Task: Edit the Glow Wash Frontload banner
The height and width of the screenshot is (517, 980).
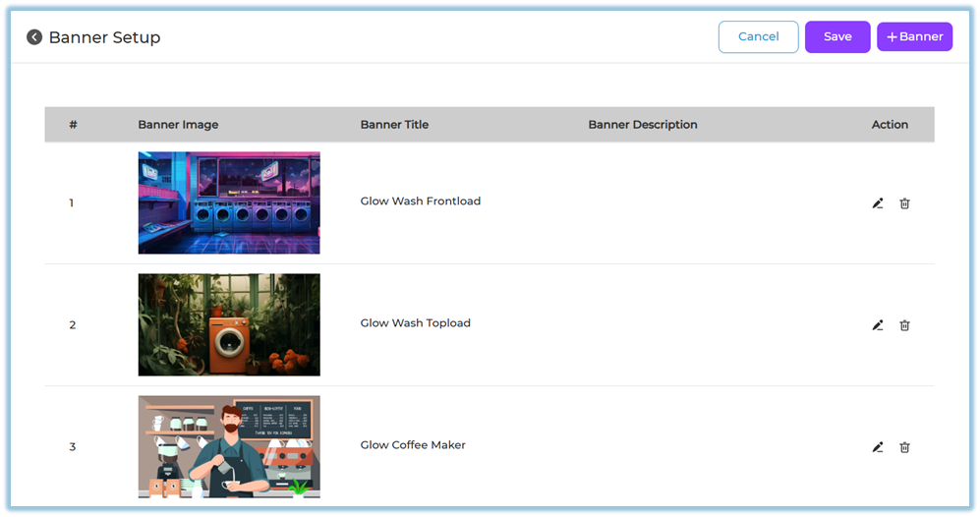Action: (878, 203)
